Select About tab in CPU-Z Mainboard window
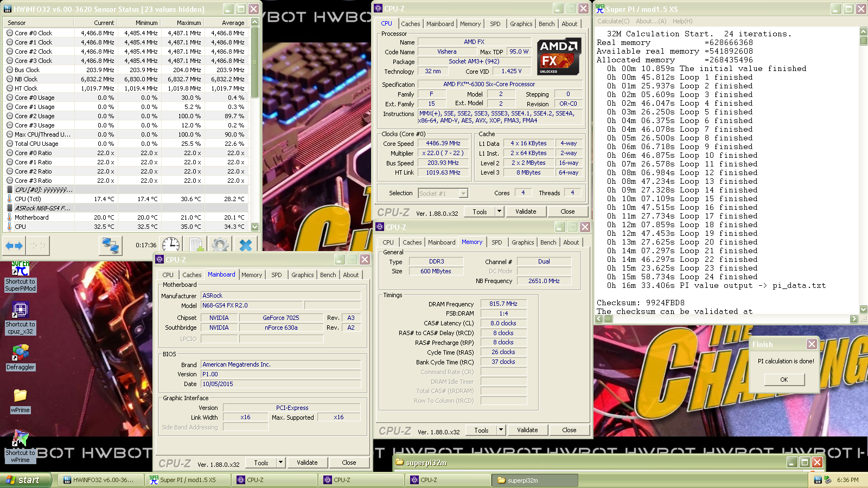 pos(351,275)
